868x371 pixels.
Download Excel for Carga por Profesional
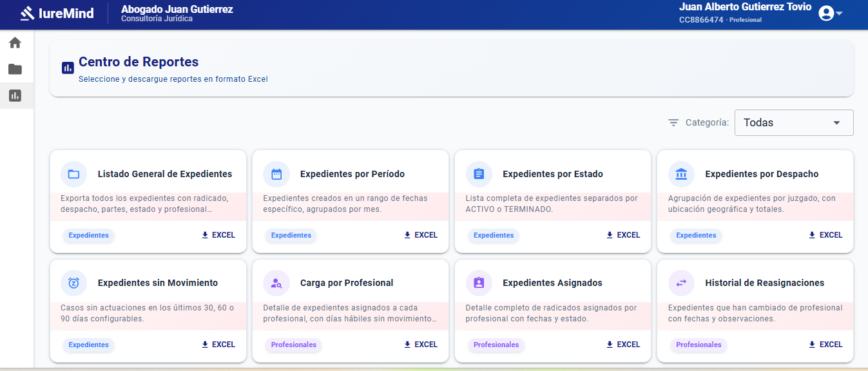click(x=420, y=345)
